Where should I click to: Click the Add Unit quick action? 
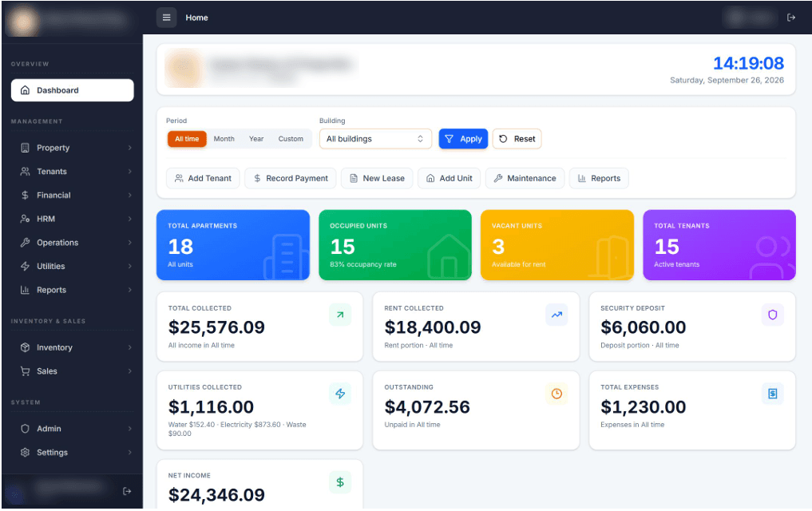tap(449, 179)
